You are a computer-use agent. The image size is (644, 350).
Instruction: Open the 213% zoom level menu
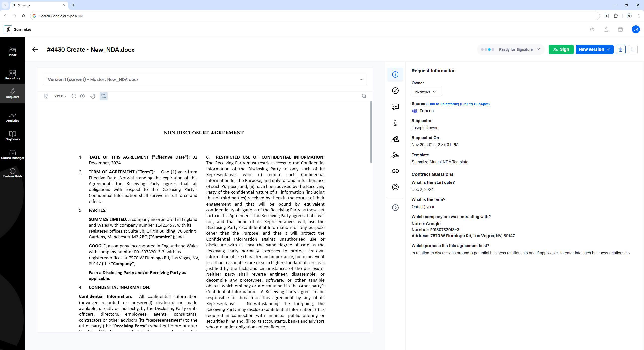60,96
